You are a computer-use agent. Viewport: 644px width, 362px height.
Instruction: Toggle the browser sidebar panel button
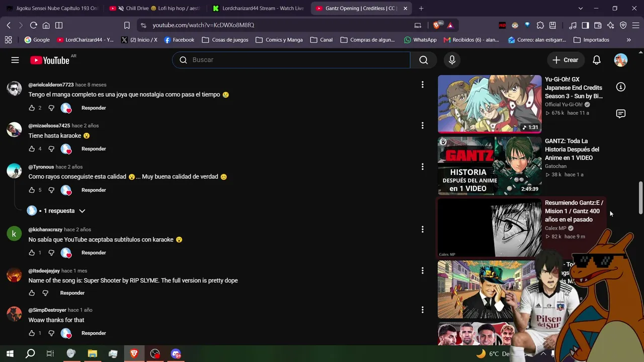click(x=585, y=25)
